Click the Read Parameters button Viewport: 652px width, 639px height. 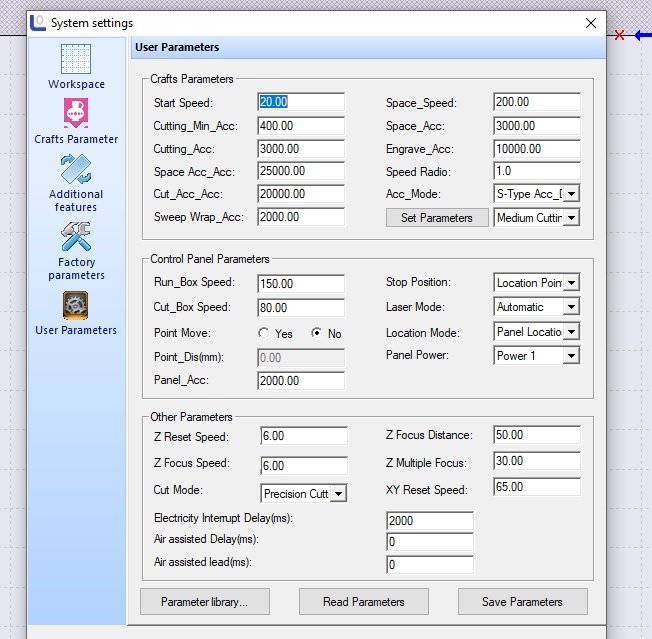click(x=363, y=602)
